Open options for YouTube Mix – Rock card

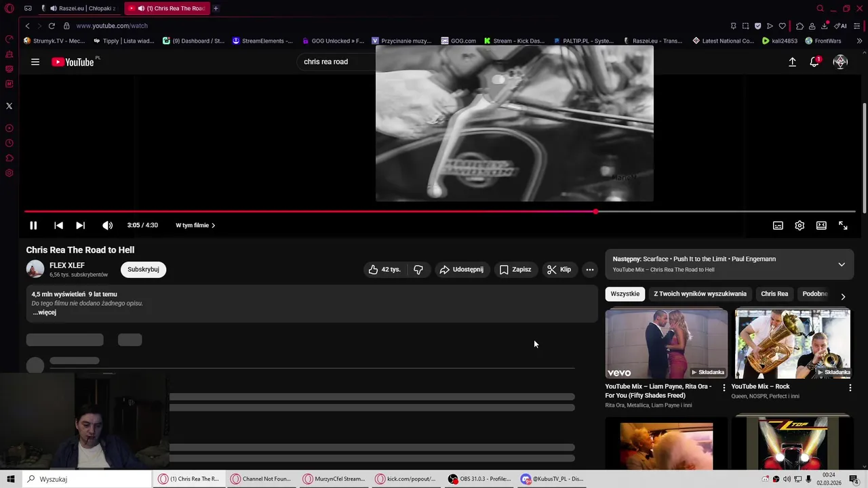[x=850, y=388]
